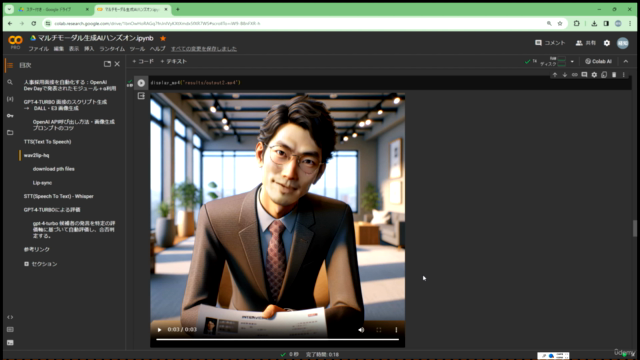Go to STT(Speech To Text) - Whisper section
Viewport: 640px width, 360px height.
[58, 196]
